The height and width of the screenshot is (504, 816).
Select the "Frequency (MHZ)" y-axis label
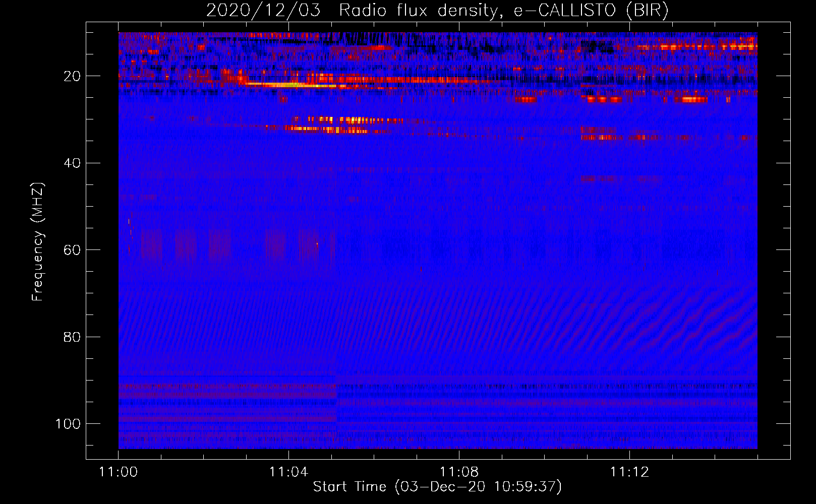coord(38,242)
